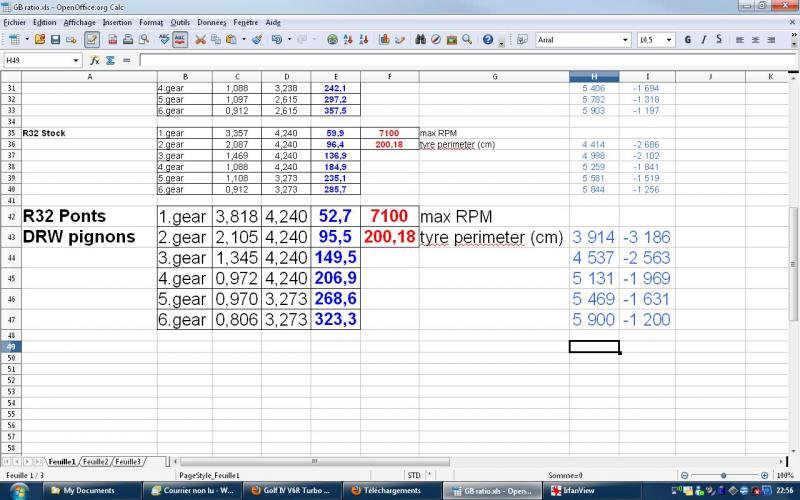
Task: Open the Fichier menu
Action: tap(15, 22)
